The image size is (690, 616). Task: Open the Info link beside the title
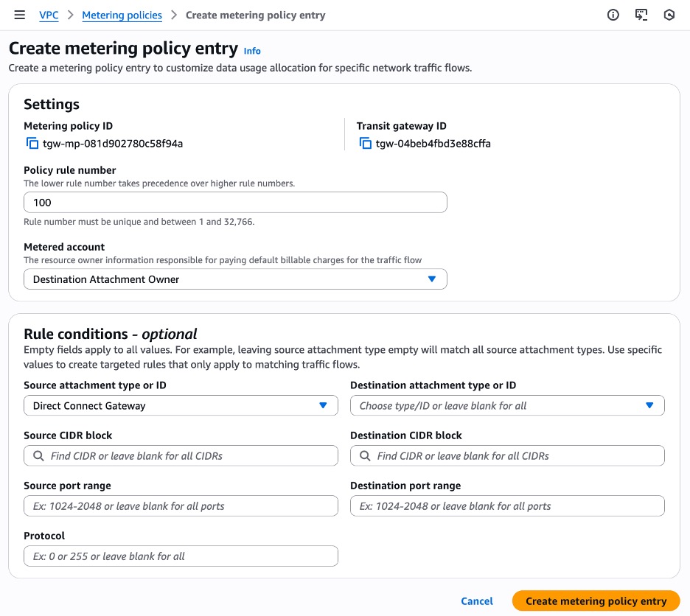(x=252, y=51)
